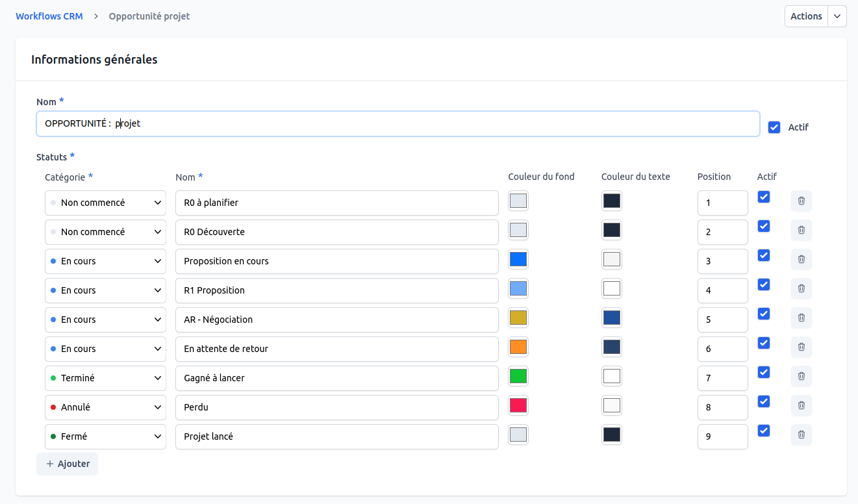Click the Position field of the 'Perdu' status

[x=722, y=407]
